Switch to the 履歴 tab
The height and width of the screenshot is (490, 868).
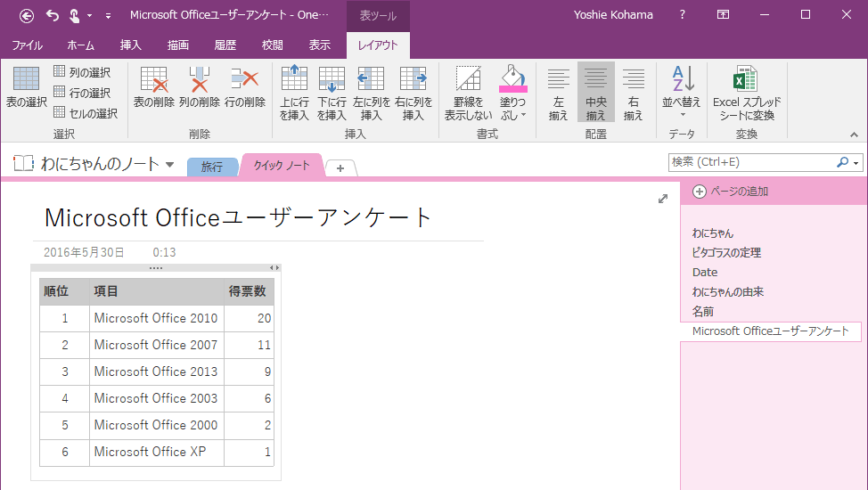[225, 45]
